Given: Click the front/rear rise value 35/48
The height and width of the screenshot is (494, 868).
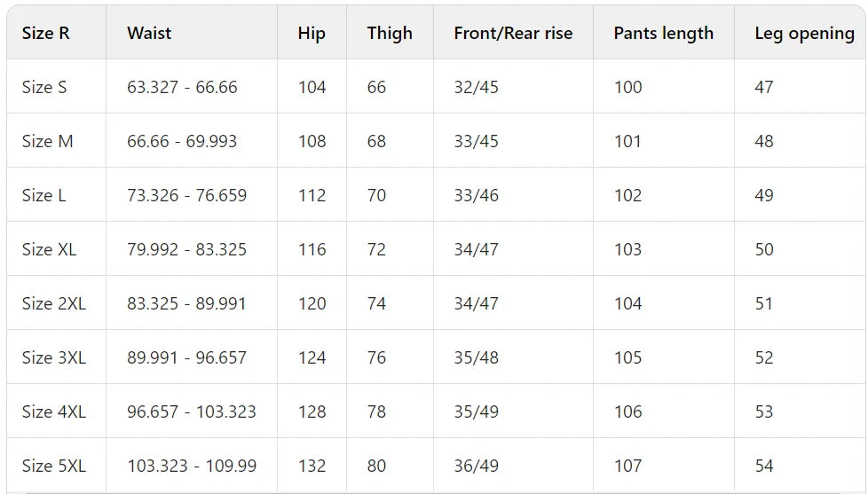Looking at the screenshot, I should point(476,357).
